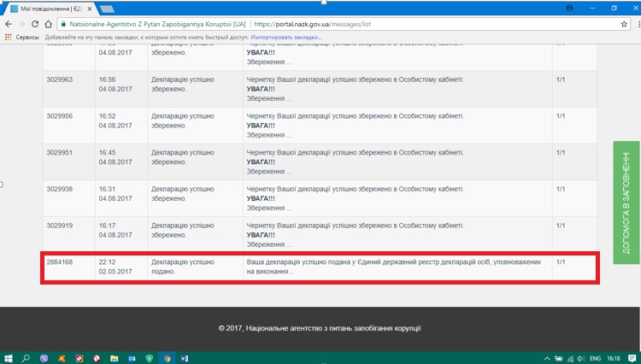Viewport: 641px width, 364px height.
Task: Open a new browser tab
Action: 109,8
